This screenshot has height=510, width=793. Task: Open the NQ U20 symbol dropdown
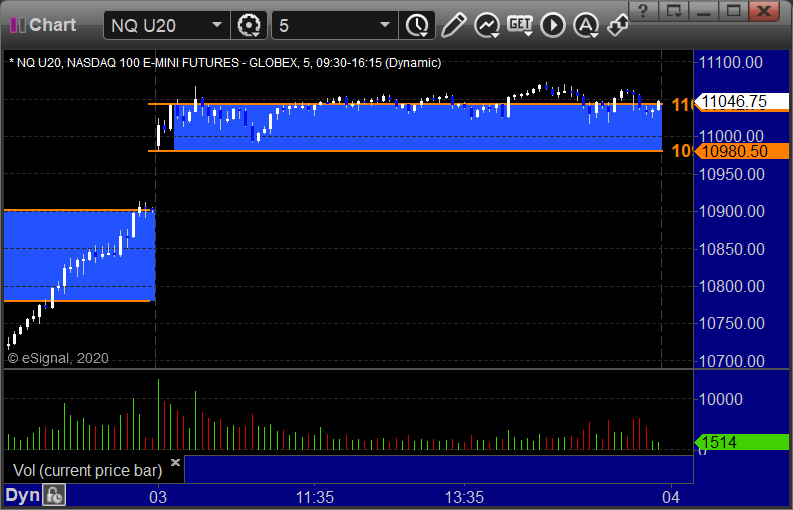pos(217,25)
